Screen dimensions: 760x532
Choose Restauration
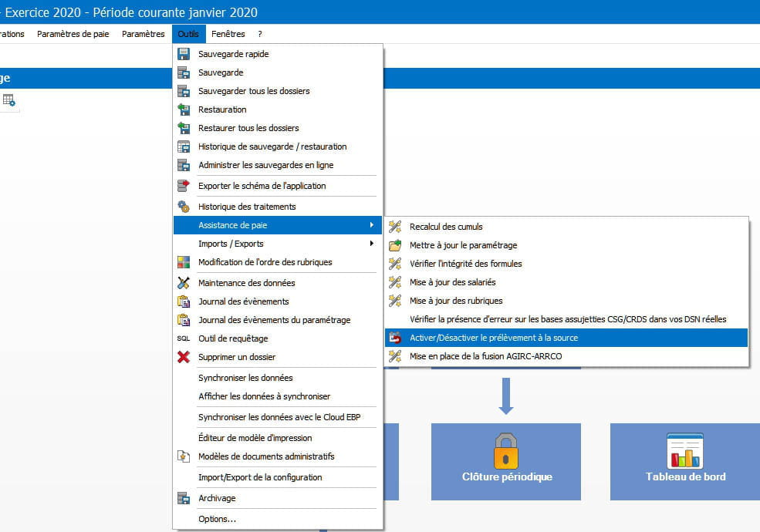point(278,109)
